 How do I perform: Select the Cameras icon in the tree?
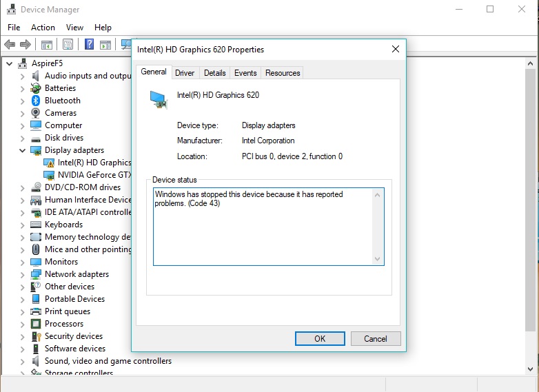coord(35,113)
